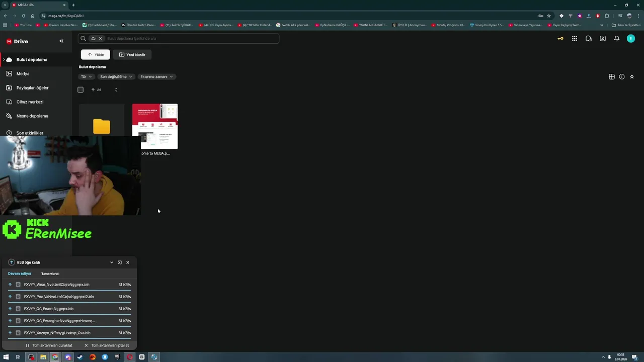Show the info panel icon

coord(622,77)
